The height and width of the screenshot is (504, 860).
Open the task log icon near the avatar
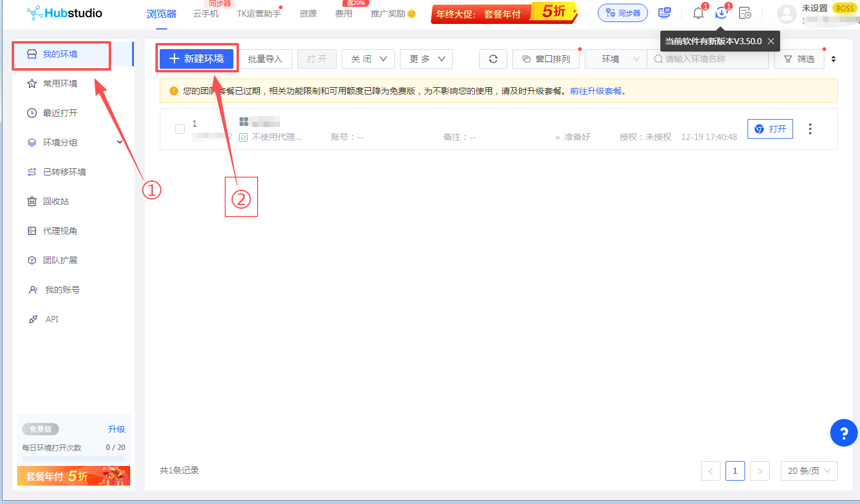[x=744, y=12]
